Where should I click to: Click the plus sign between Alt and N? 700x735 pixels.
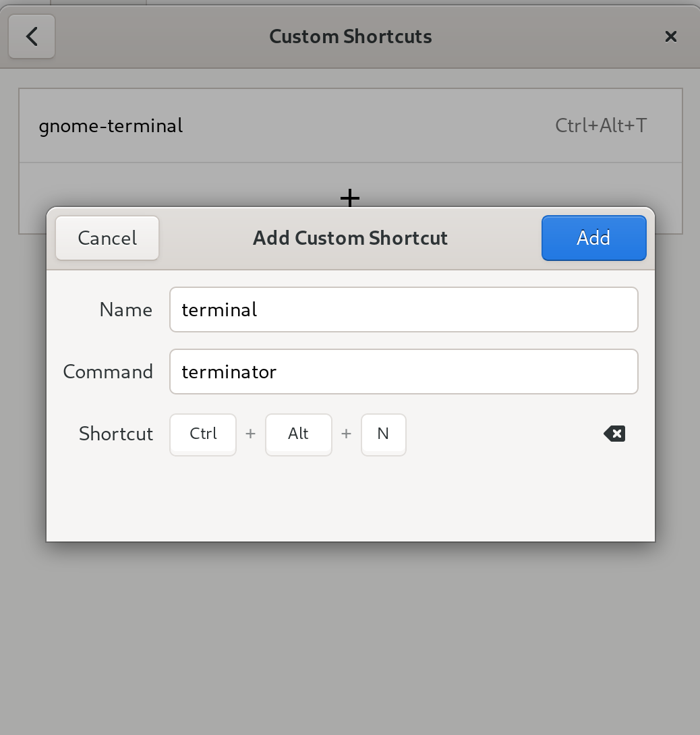pos(346,434)
